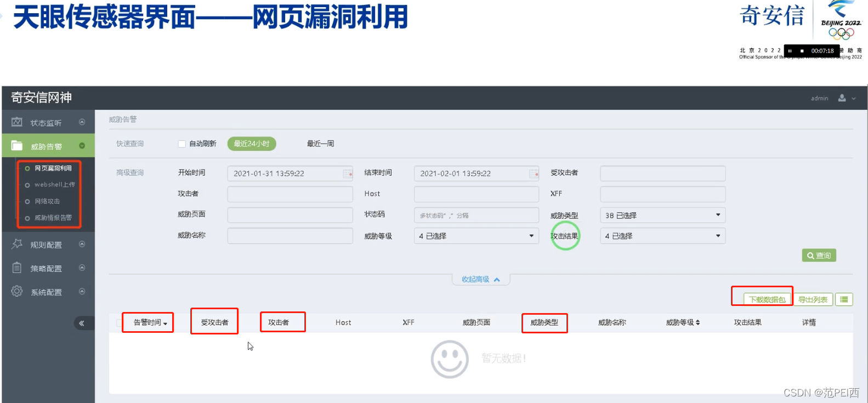Click bullet icon beside webshell上传
868x403 pixels.
(27, 185)
